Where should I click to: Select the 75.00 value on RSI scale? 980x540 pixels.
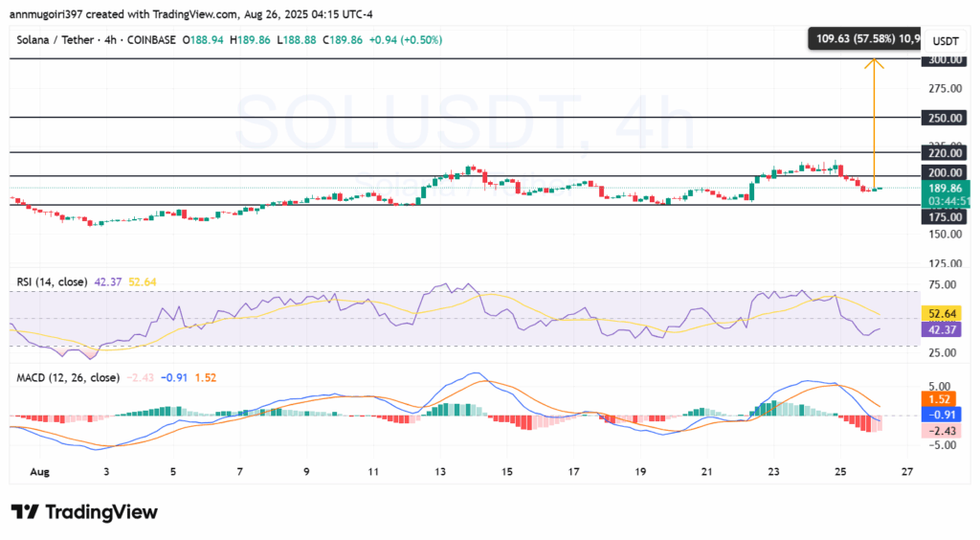click(x=943, y=285)
